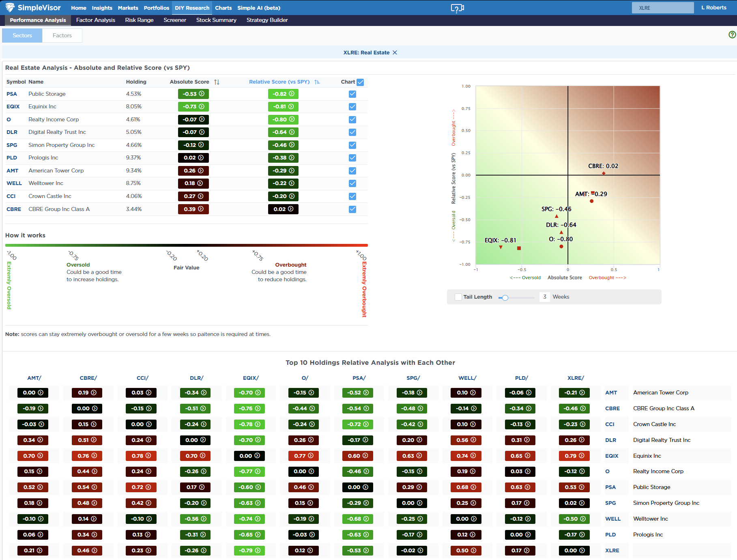Open the L Roberts account menu

point(713,8)
